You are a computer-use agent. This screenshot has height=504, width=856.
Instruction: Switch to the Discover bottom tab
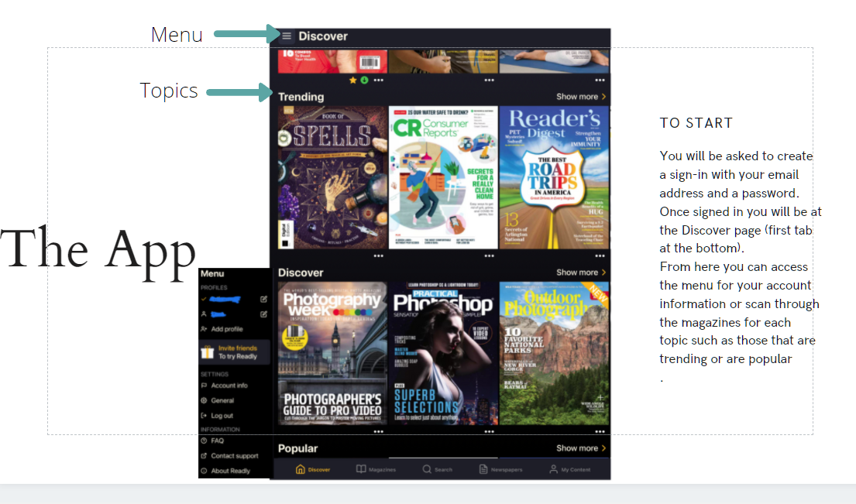pyautogui.click(x=313, y=470)
